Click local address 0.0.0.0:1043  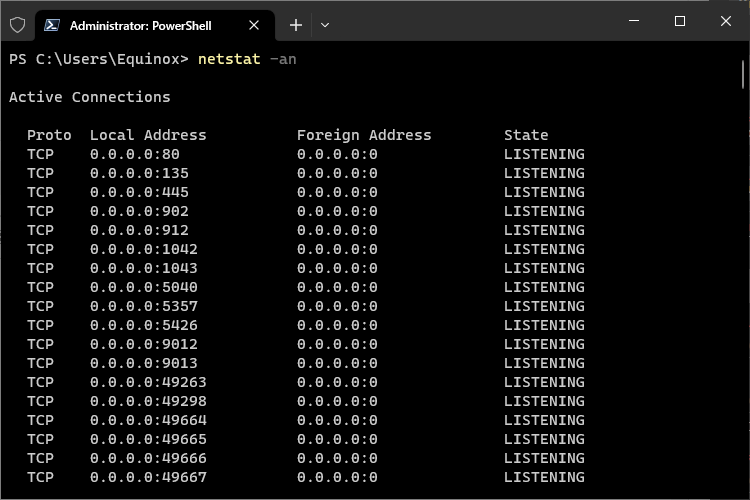pos(144,268)
